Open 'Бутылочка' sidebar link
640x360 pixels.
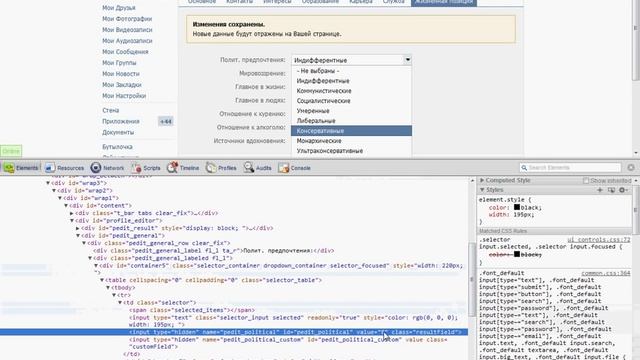(x=117, y=147)
